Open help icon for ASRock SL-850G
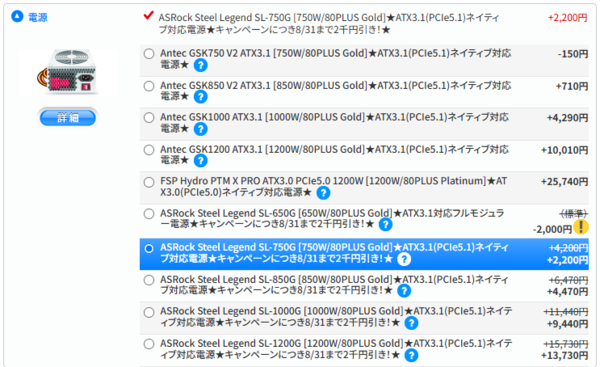Image resolution: width=600 pixels, height=367 pixels. point(404,291)
